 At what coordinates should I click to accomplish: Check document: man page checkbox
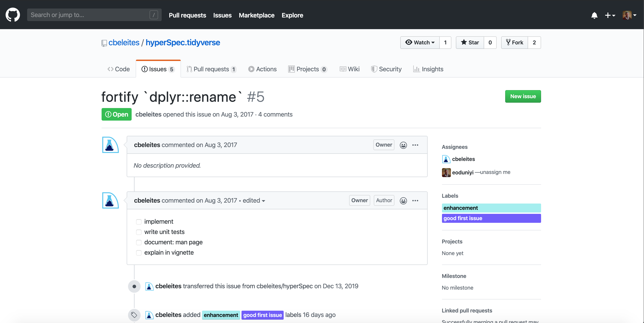pos(139,242)
